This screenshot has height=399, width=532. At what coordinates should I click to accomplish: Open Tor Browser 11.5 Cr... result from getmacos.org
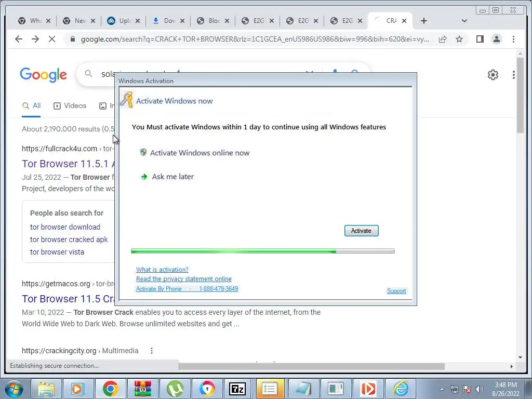click(68, 299)
